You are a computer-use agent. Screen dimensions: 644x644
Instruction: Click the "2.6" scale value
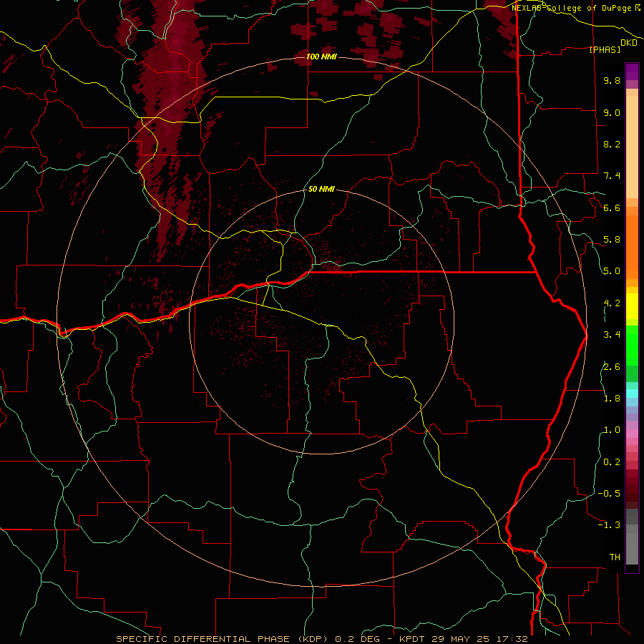click(x=612, y=367)
